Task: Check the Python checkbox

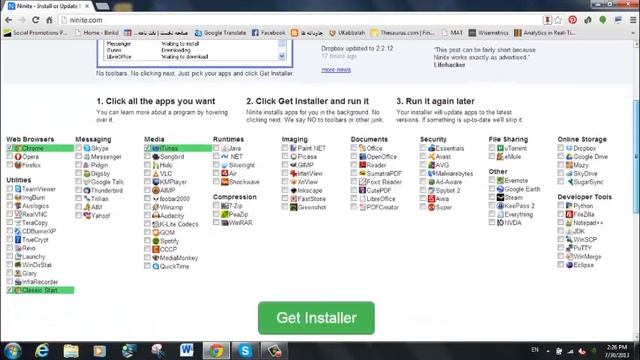Action: [561, 206]
